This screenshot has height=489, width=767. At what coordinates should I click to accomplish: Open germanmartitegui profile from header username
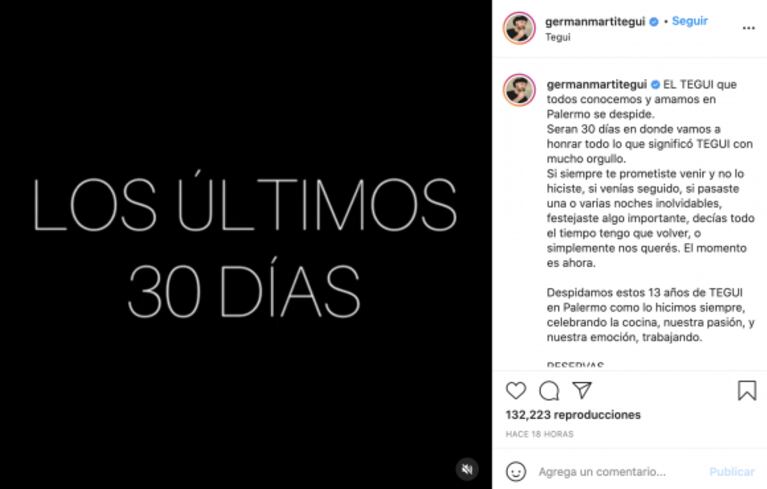pyautogui.click(x=595, y=22)
